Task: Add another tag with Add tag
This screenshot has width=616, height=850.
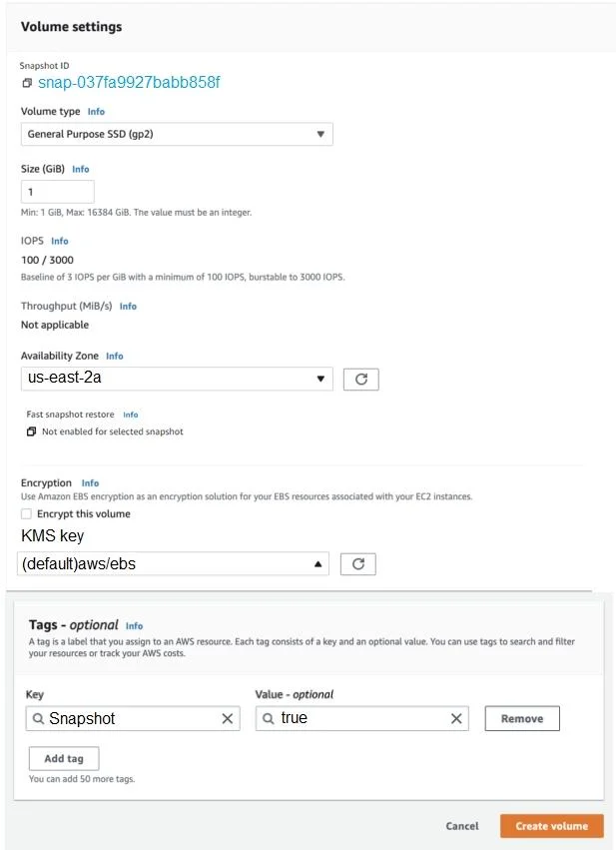Action: point(64,758)
